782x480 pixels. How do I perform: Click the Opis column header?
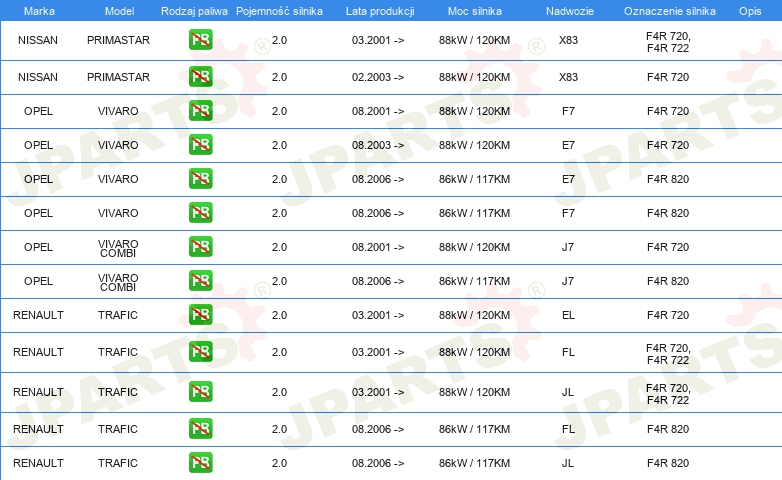point(750,11)
